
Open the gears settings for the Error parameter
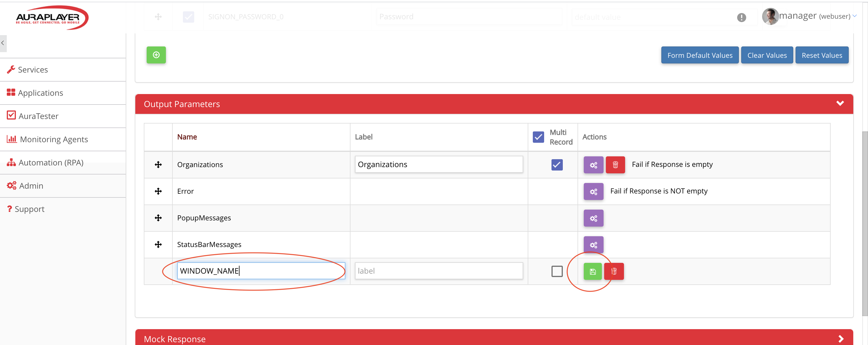pyautogui.click(x=593, y=191)
